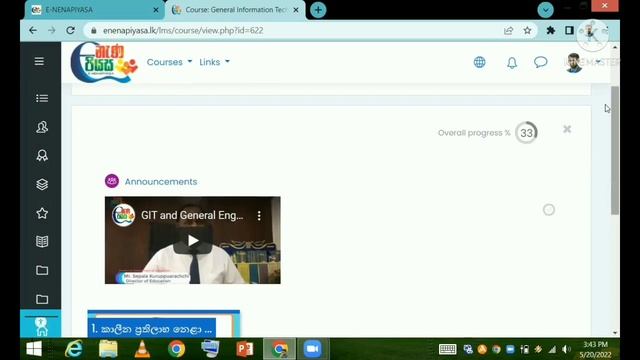Click the scroll down arrow
This screenshot has height=360, width=640.
pyautogui.click(x=615, y=333)
